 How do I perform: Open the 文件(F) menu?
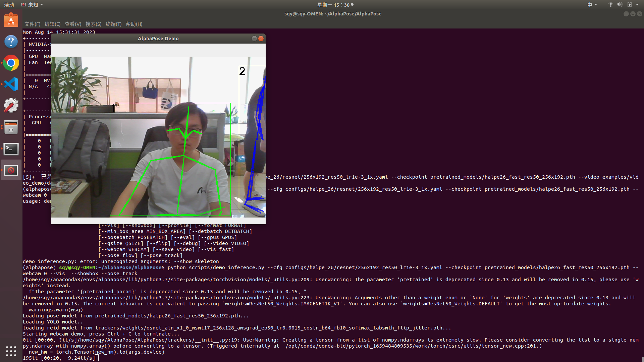[32, 24]
